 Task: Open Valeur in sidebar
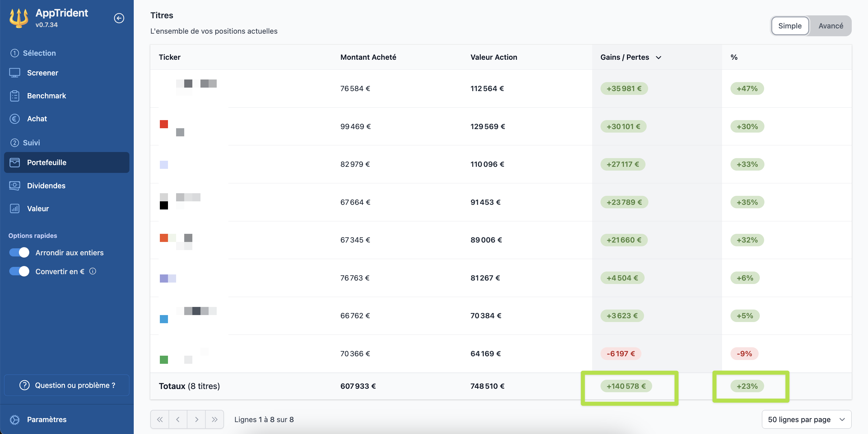tap(67, 209)
